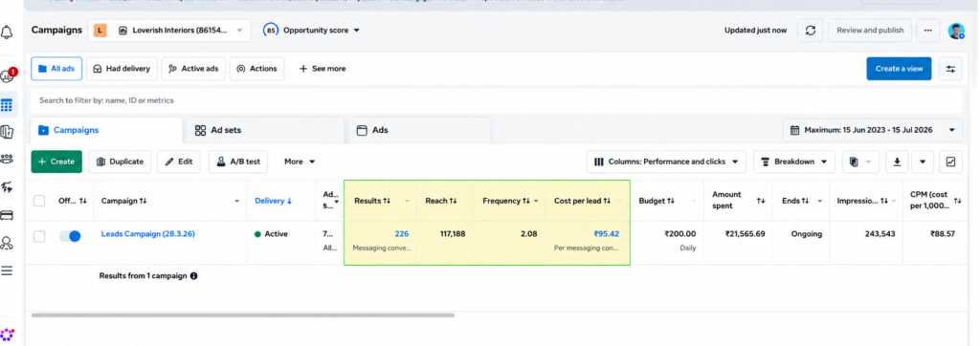Click the 226 results link
The width and height of the screenshot is (980, 346).
401,234
